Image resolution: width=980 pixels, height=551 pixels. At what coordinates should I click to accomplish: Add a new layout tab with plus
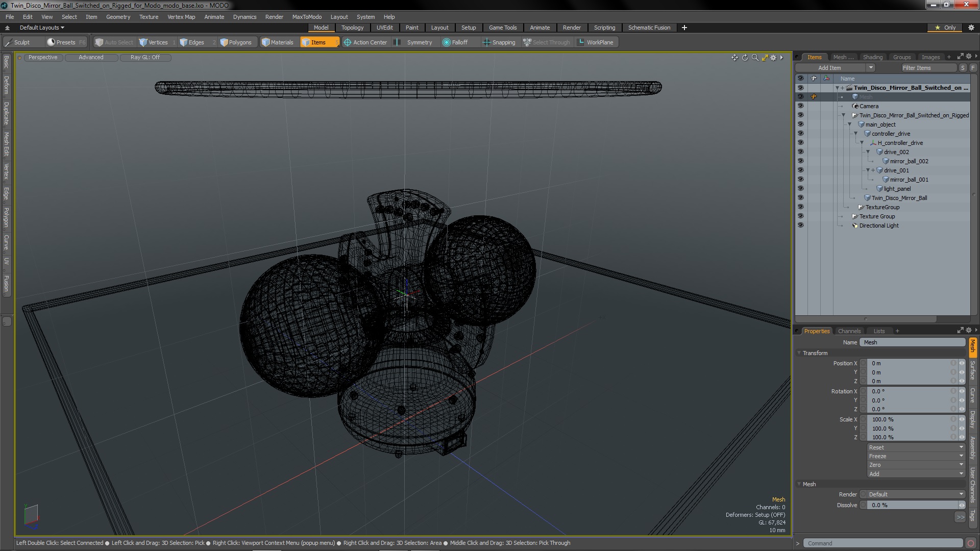684,28
